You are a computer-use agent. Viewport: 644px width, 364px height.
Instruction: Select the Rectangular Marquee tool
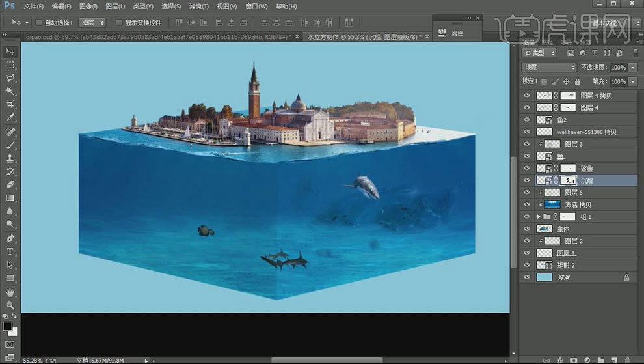(10, 65)
